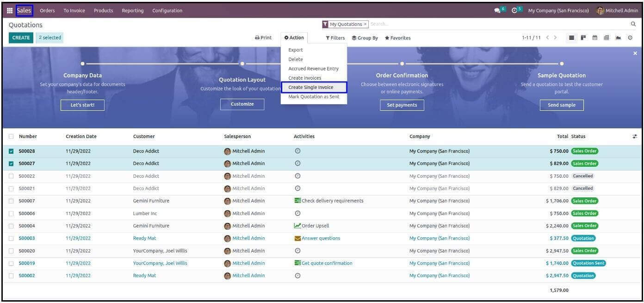
Task: Toggle select-all checkbox in header
Action: [x=11, y=136]
